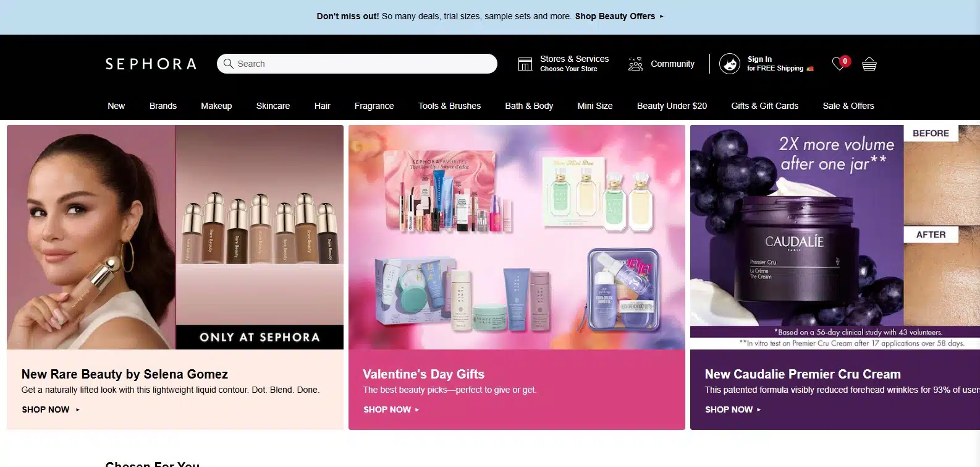This screenshot has width=980, height=467.
Task: Open Sale & Offers menu
Action: coord(848,106)
